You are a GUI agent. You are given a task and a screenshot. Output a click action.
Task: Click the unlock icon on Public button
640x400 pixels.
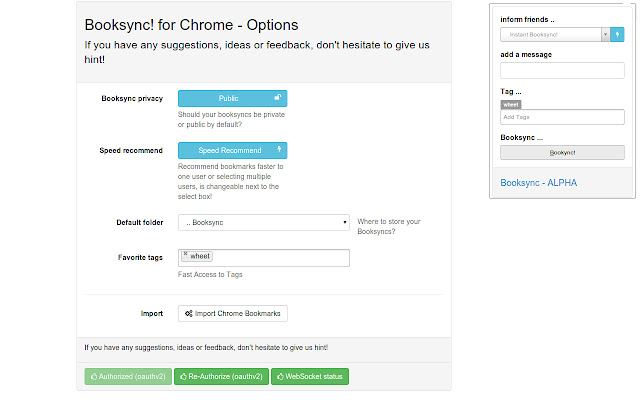click(278, 97)
